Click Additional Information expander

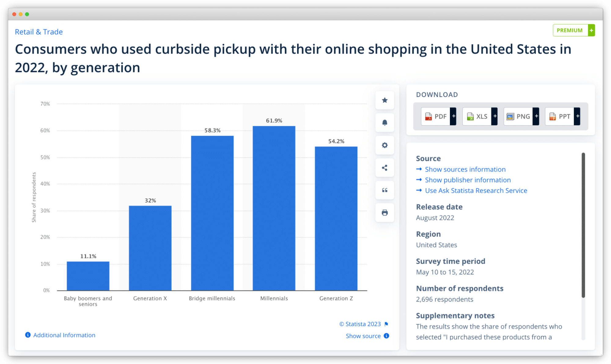(x=60, y=335)
